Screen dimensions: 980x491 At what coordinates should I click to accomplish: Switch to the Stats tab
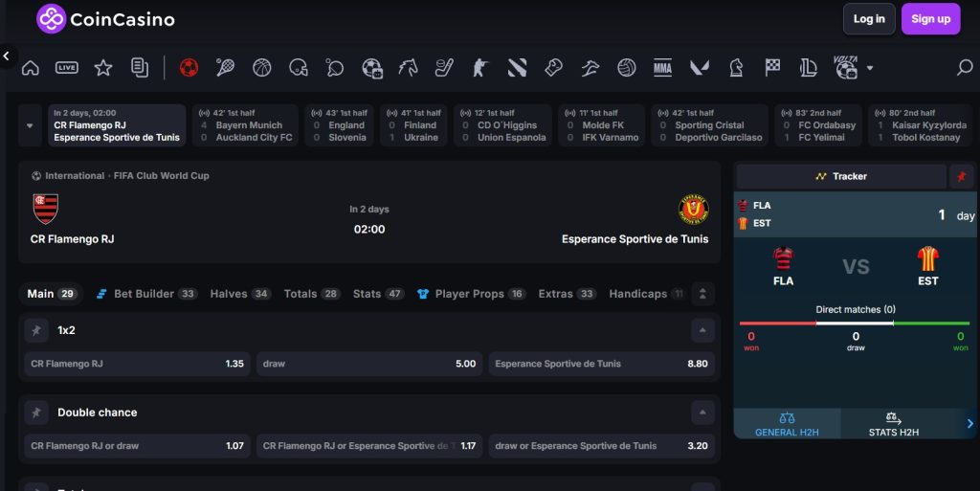point(379,294)
